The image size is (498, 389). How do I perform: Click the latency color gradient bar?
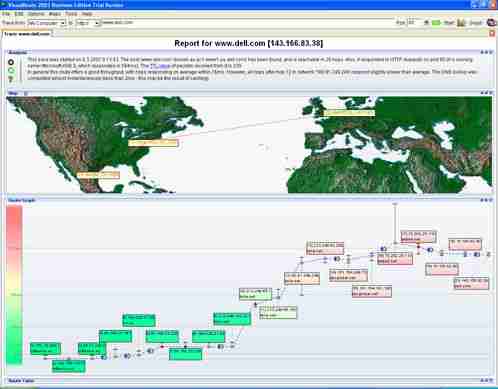click(14, 285)
